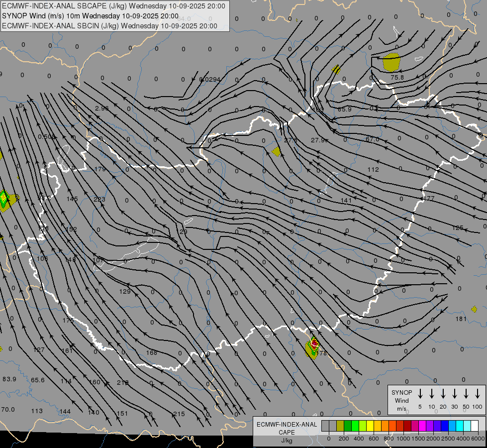Image resolution: width=487 pixels, height=448 pixels.
Task: Click the SYNOP Wind m/s legend label
Action: pyautogui.click(x=401, y=400)
